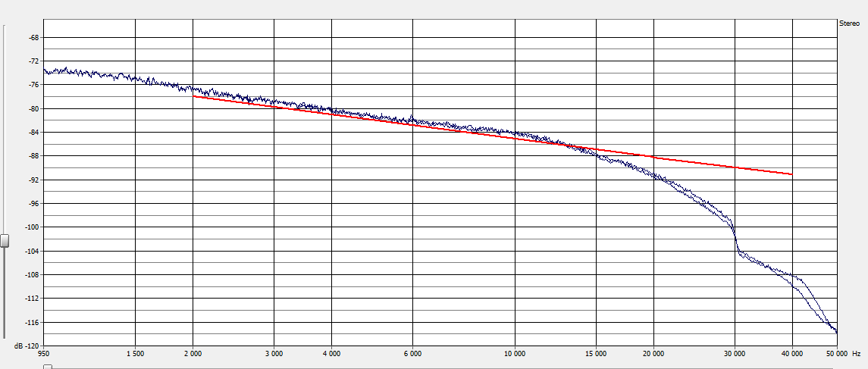Grab the vertical dB range slider handle
The image size is (868, 369).
click(x=5, y=241)
